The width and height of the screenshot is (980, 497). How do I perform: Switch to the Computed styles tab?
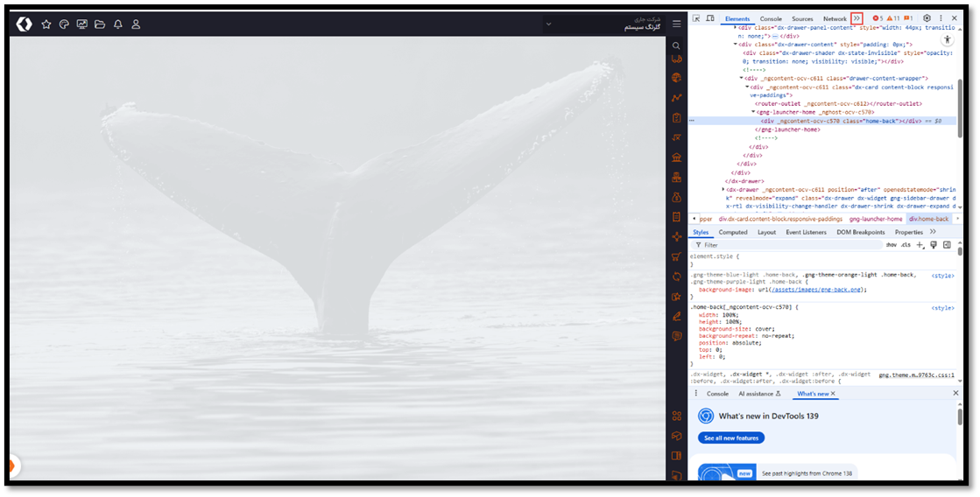[733, 232]
